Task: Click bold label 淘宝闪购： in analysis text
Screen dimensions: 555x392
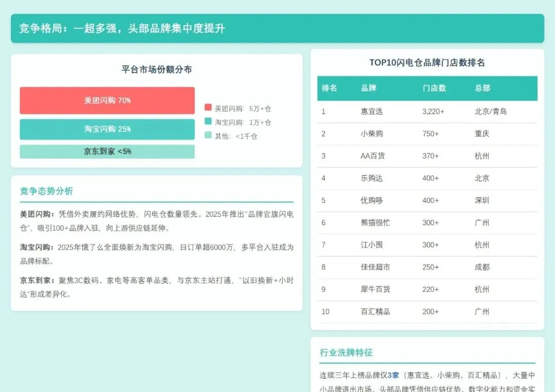Action: (38, 248)
